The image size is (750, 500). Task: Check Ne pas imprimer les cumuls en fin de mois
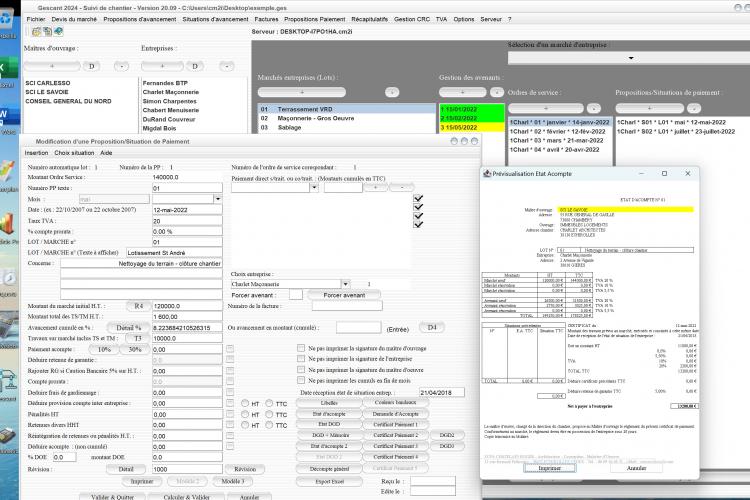(301, 380)
